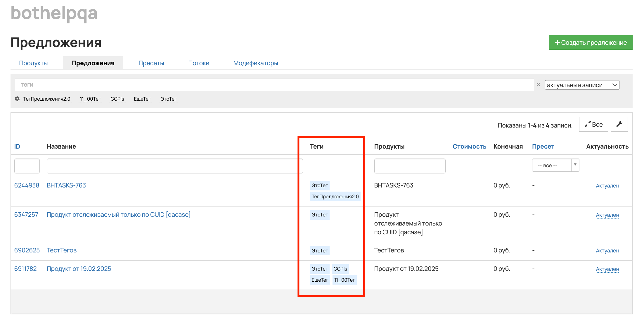Switch to the Продукты tab
The height and width of the screenshot is (320, 644).
click(33, 63)
